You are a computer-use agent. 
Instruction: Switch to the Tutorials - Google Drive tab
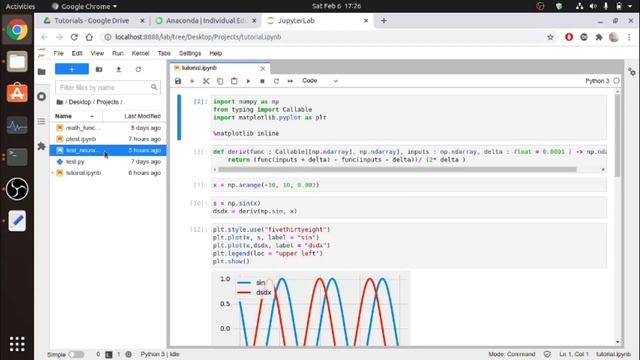point(93,20)
